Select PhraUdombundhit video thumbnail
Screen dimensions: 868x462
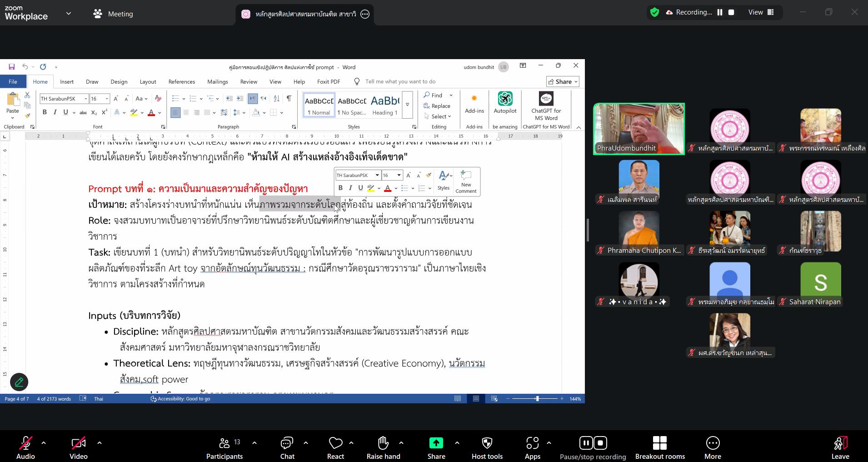(x=639, y=129)
